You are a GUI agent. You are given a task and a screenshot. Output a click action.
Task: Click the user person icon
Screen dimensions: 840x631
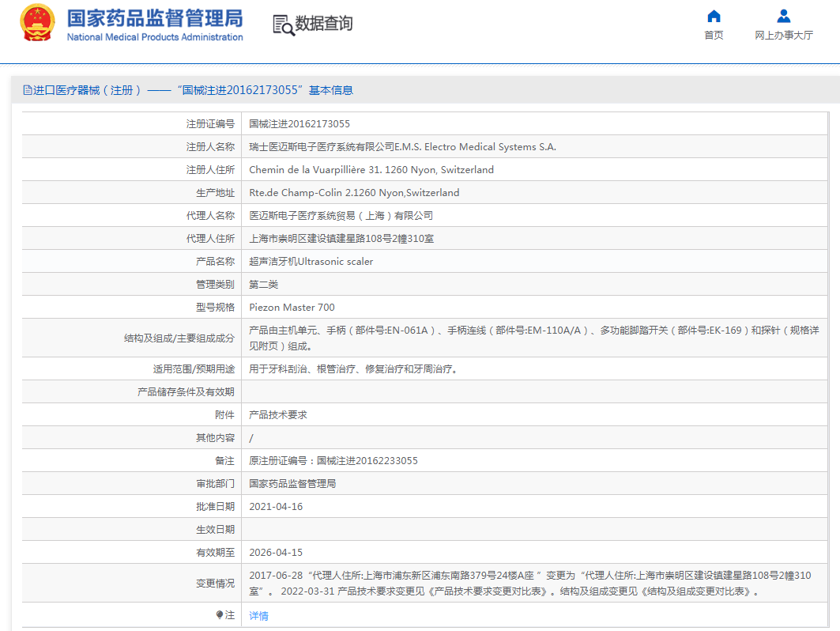(x=783, y=16)
